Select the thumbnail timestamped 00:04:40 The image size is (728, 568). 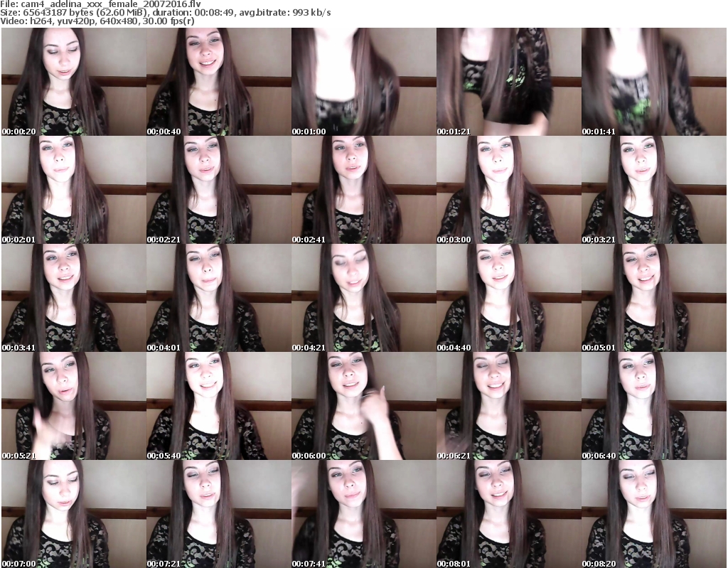point(509,298)
